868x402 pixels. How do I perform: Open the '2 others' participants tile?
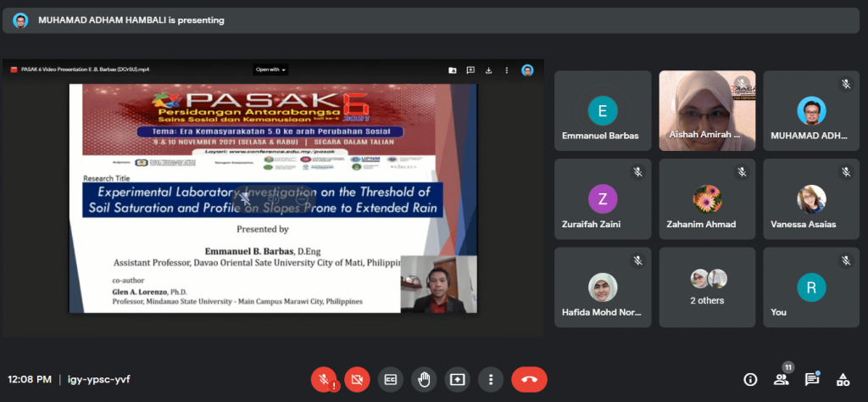[x=707, y=288]
